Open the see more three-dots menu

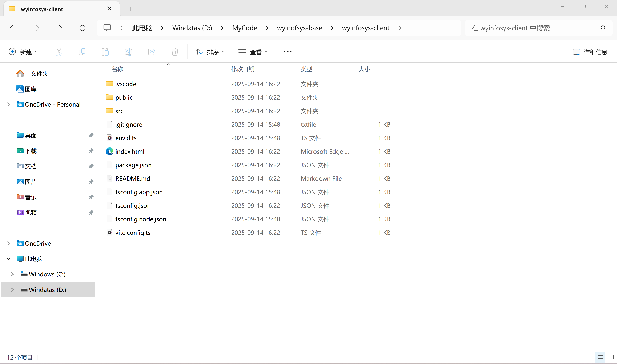tap(287, 52)
